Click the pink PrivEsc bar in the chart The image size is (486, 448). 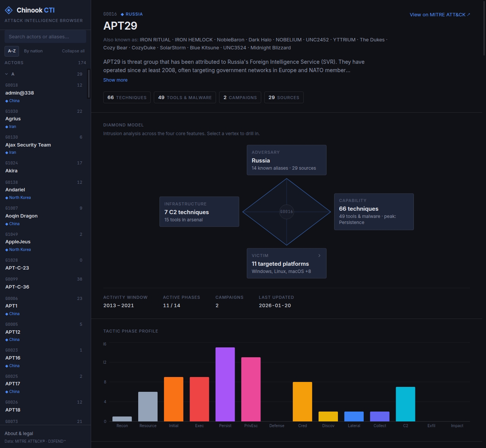click(251, 389)
